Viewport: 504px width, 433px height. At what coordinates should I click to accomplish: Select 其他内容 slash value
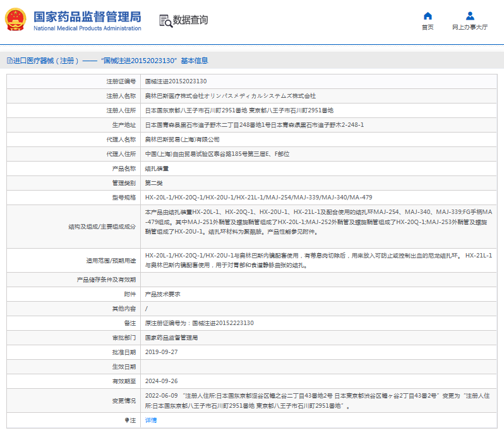147,309
